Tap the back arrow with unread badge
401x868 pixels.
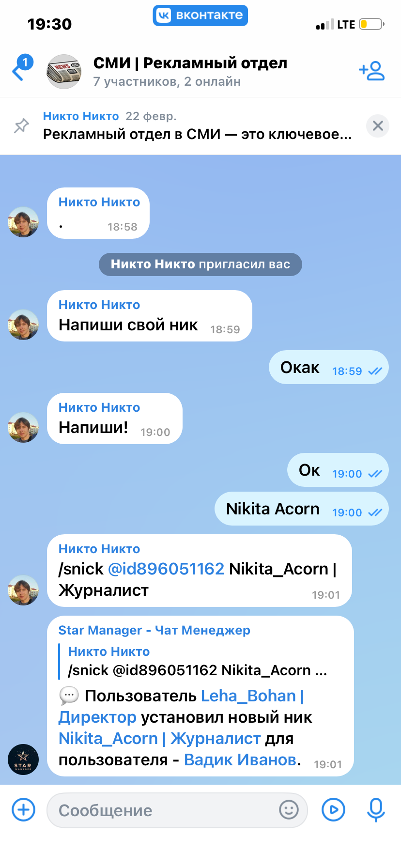tap(22, 68)
